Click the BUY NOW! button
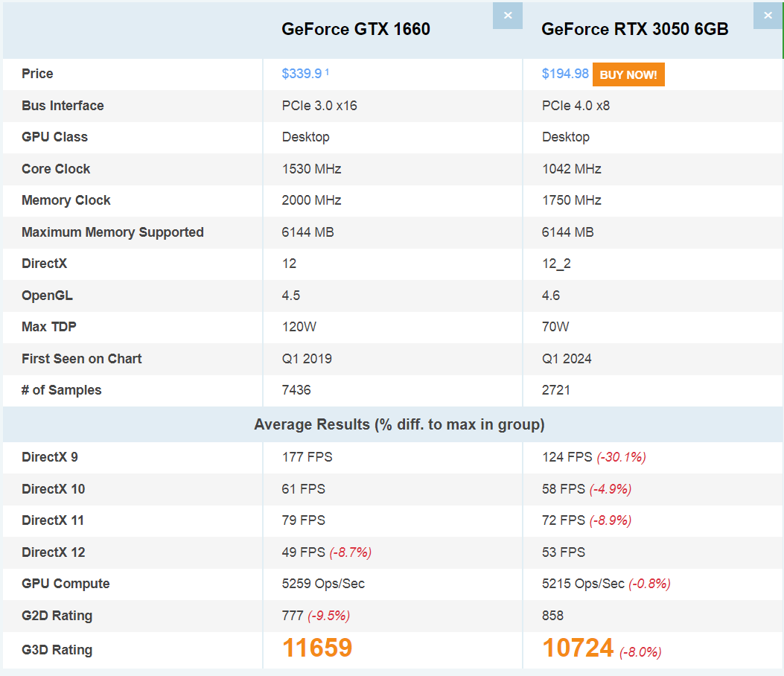This screenshot has height=676, width=784. pyautogui.click(x=628, y=74)
